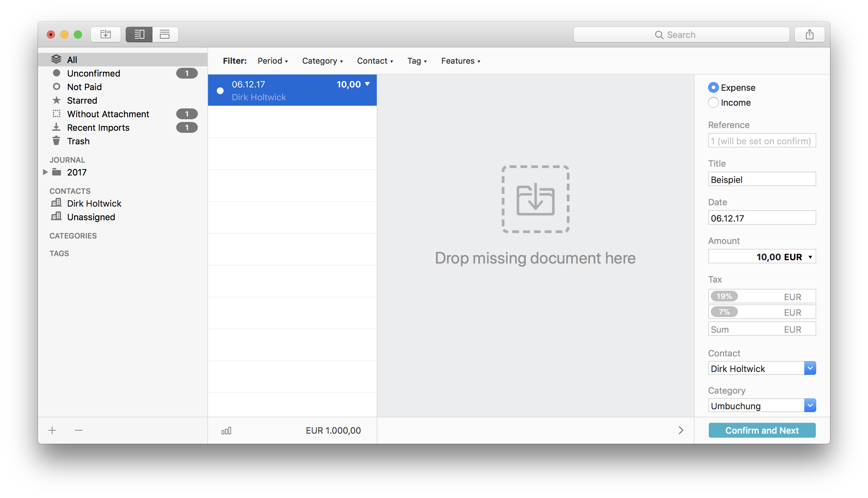868x498 pixels.
Task: Open the Contact dropdown showing Dirk Holtwick
Action: click(x=809, y=368)
